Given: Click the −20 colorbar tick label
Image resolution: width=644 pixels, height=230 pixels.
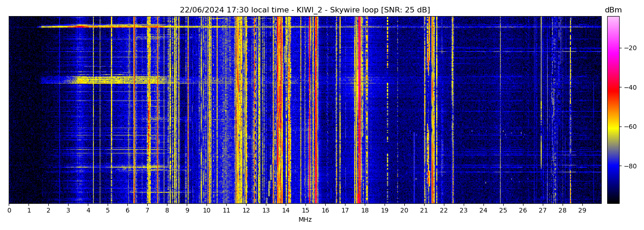Looking at the screenshot, I should 630,48.
